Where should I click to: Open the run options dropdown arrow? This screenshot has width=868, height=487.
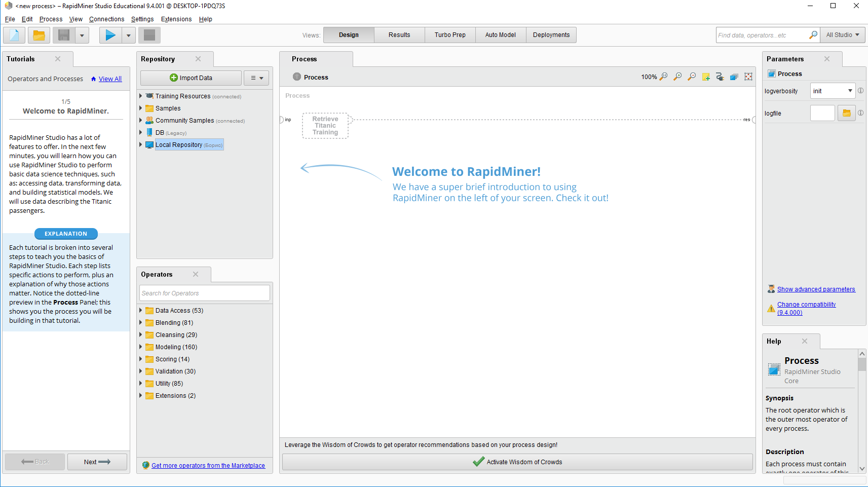point(129,35)
